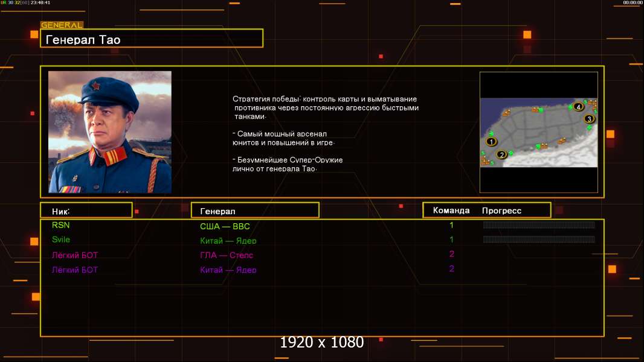Click orange building icon at map's top center

[x=535, y=109]
